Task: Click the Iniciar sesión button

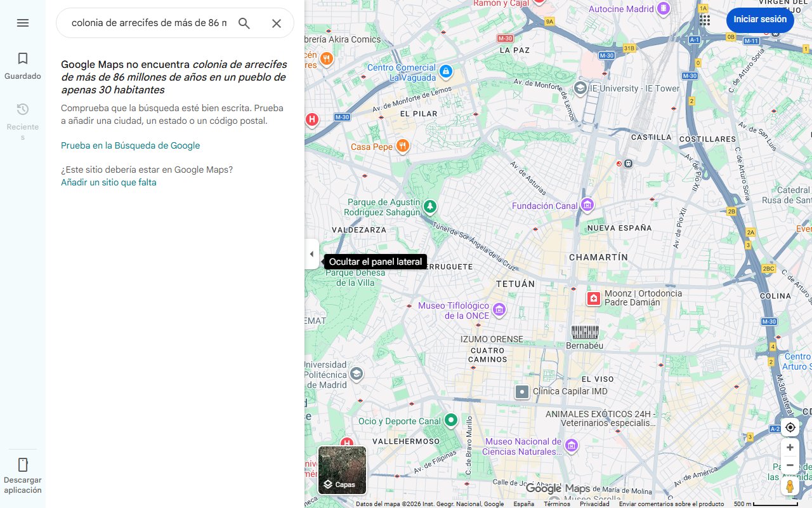Action: [x=760, y=20]
